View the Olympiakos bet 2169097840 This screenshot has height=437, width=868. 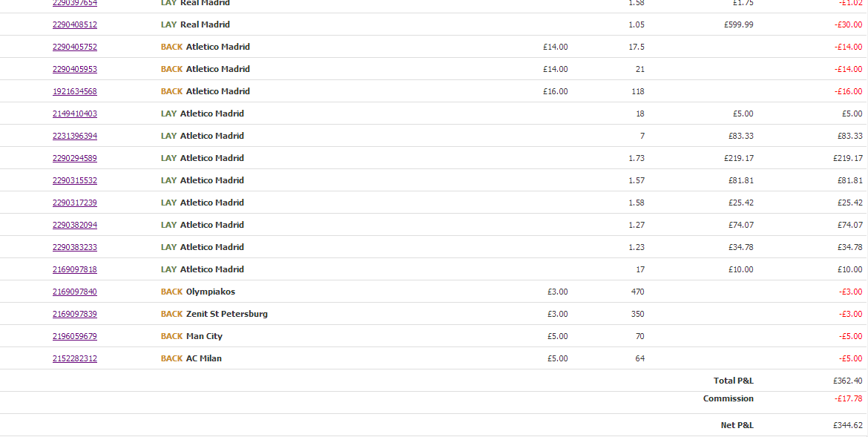pyautogui.click(x=75, y=292)
